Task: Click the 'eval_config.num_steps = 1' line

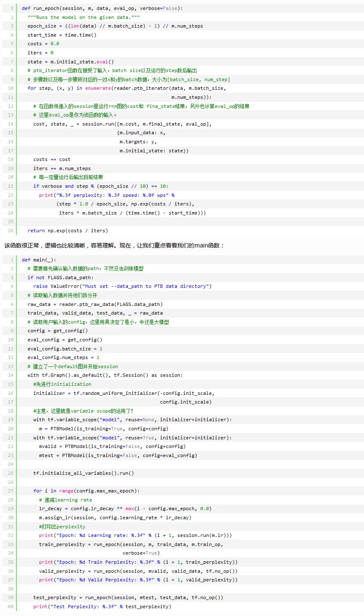Action: (x=63, y=357)
